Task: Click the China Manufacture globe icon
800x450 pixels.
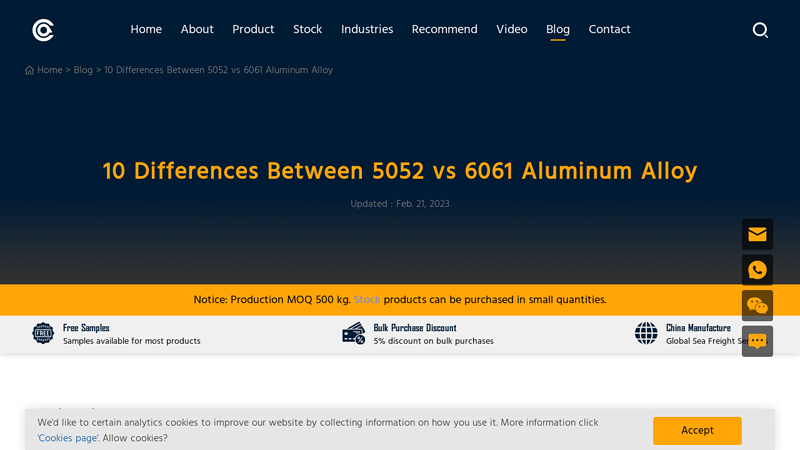Action: point(646,333)
